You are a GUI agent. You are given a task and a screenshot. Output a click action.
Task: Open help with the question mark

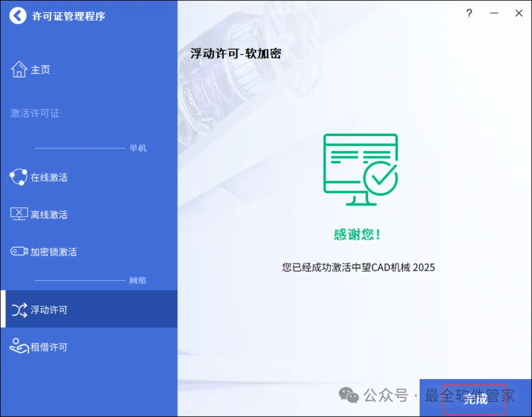(469, 13)
